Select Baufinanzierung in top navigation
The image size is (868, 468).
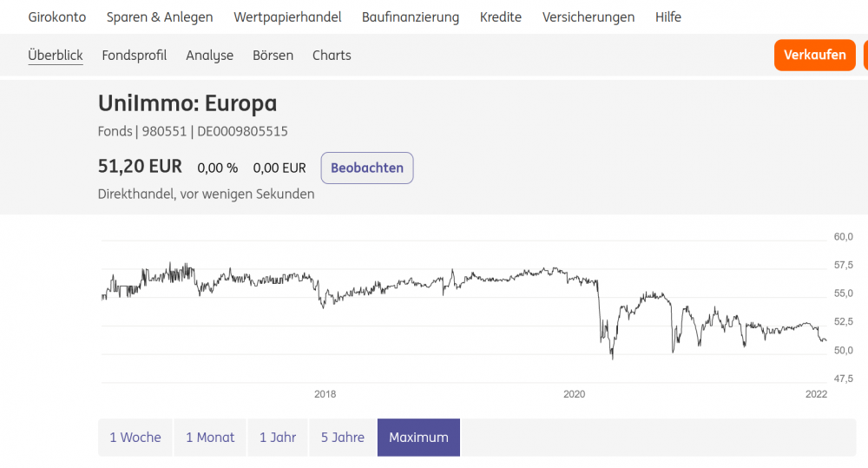pyautogui.click(x=411, y=17)
